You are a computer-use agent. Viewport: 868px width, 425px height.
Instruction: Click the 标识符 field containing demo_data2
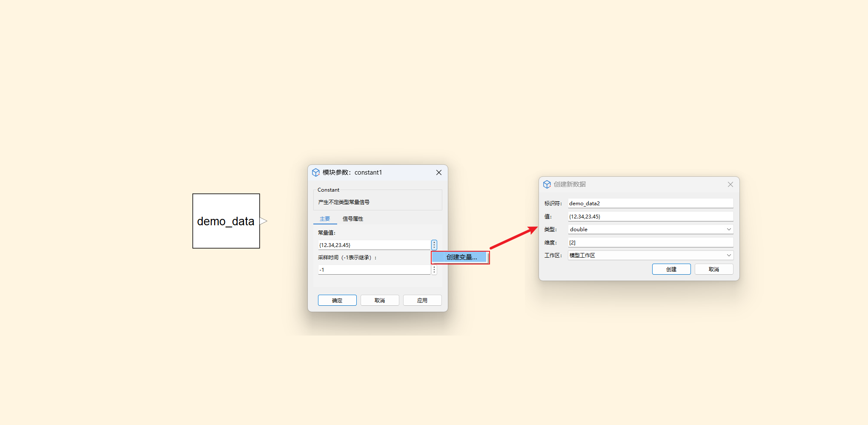point(650,204)
